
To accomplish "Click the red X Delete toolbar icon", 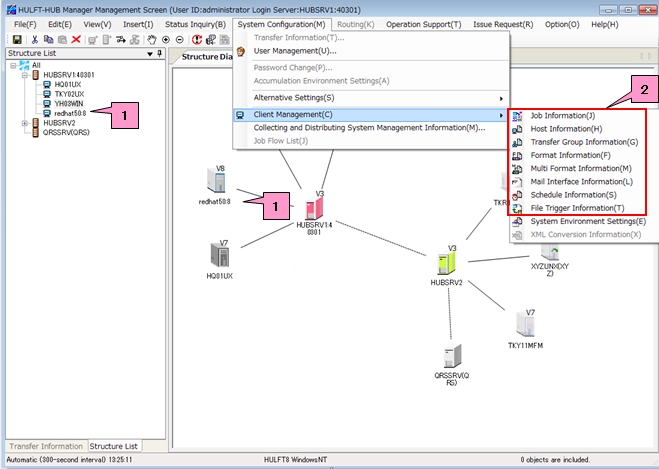I will 76,39.
